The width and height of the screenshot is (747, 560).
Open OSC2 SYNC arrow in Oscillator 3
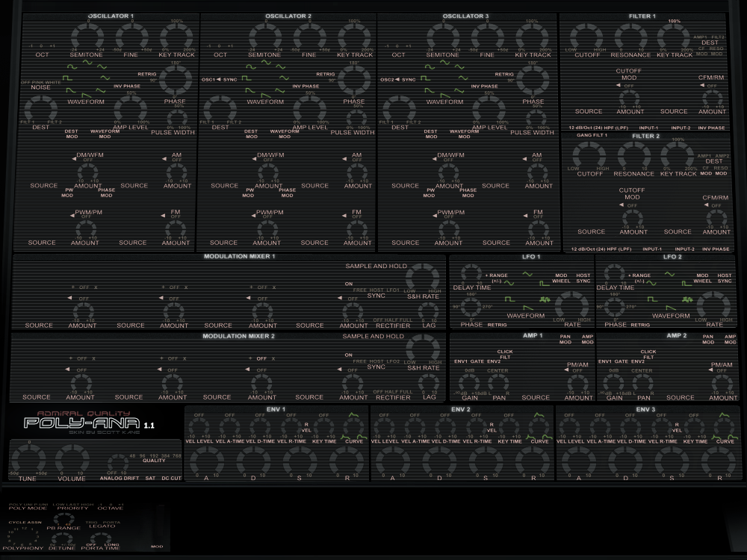coord(398,80)
